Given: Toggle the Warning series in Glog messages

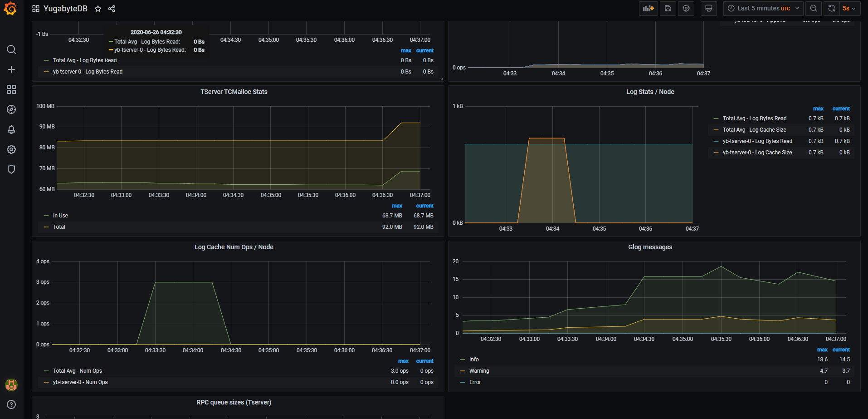Looking at the screenshot, I should click(479, 371).
